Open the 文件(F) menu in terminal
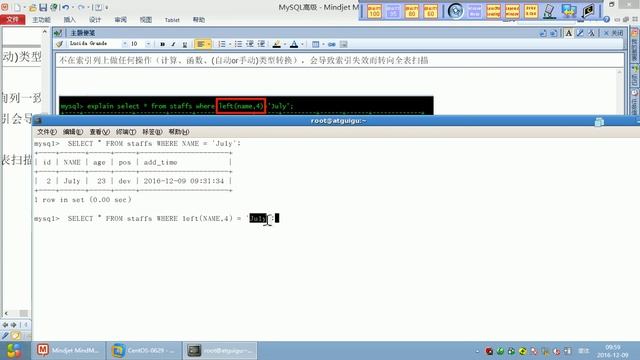 (x=47, y=132)
